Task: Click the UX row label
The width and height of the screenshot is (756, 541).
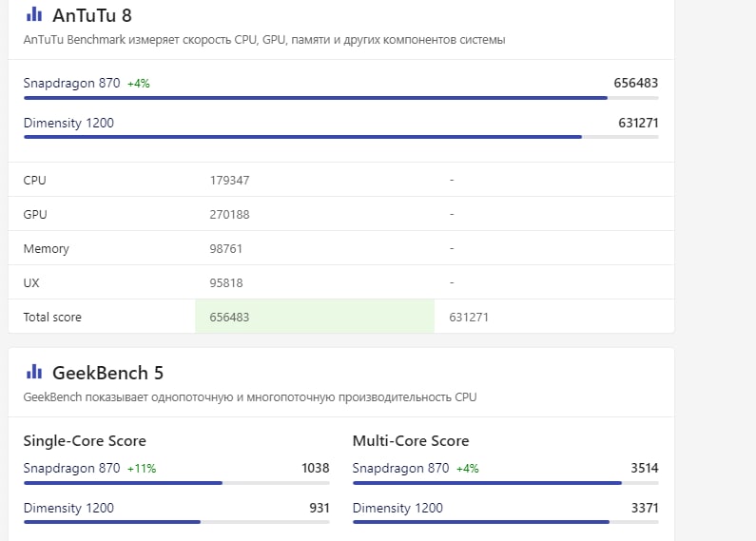Action: (x=31, y=283)
